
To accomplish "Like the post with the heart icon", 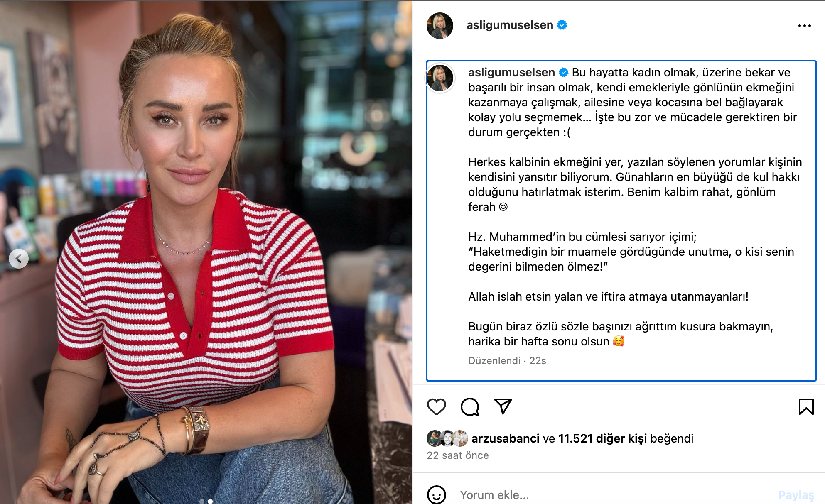I will click(436, 407).
